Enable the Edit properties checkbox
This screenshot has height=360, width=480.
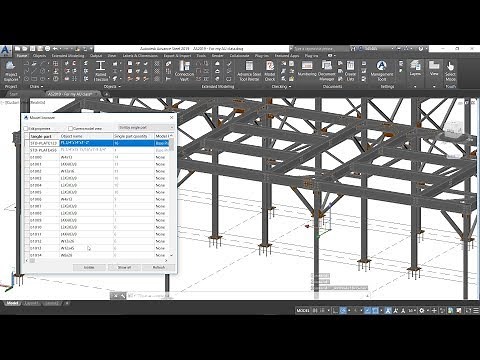click(x=26, y=128)
